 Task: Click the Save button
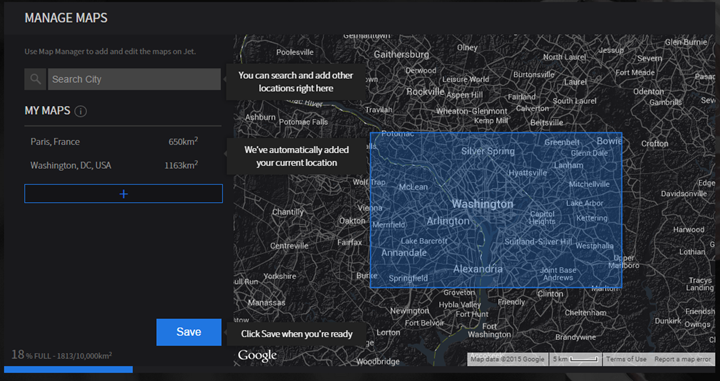click(189, 332)
